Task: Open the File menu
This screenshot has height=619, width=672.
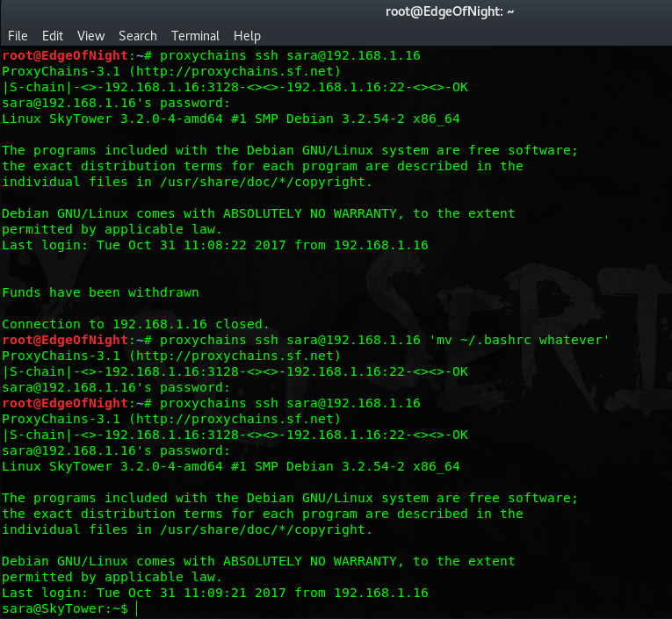Action: pos(18,36)
